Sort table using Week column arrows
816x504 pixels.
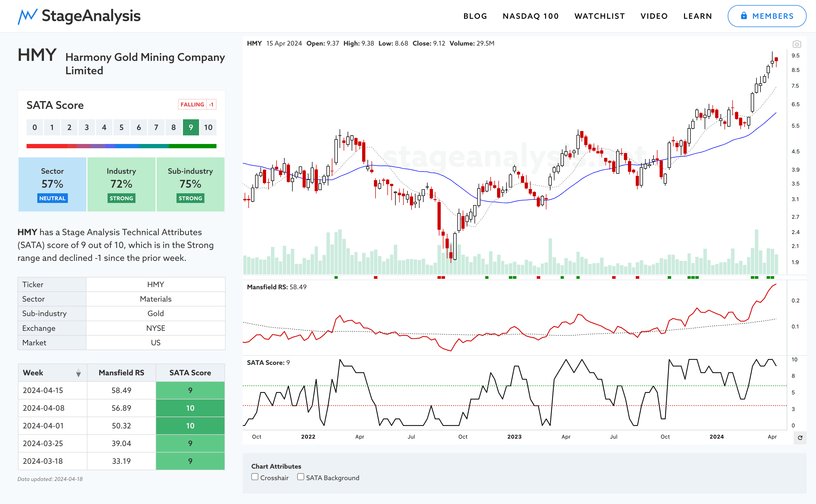tap(78, 373)
